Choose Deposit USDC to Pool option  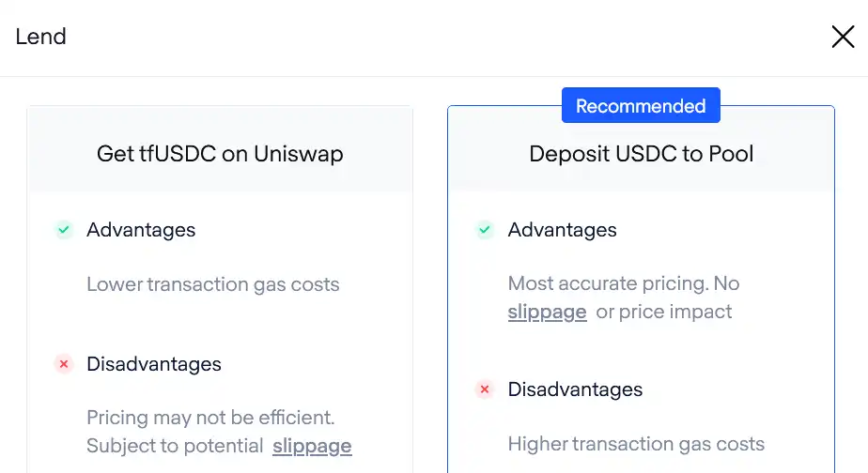(x=641, y=154)
